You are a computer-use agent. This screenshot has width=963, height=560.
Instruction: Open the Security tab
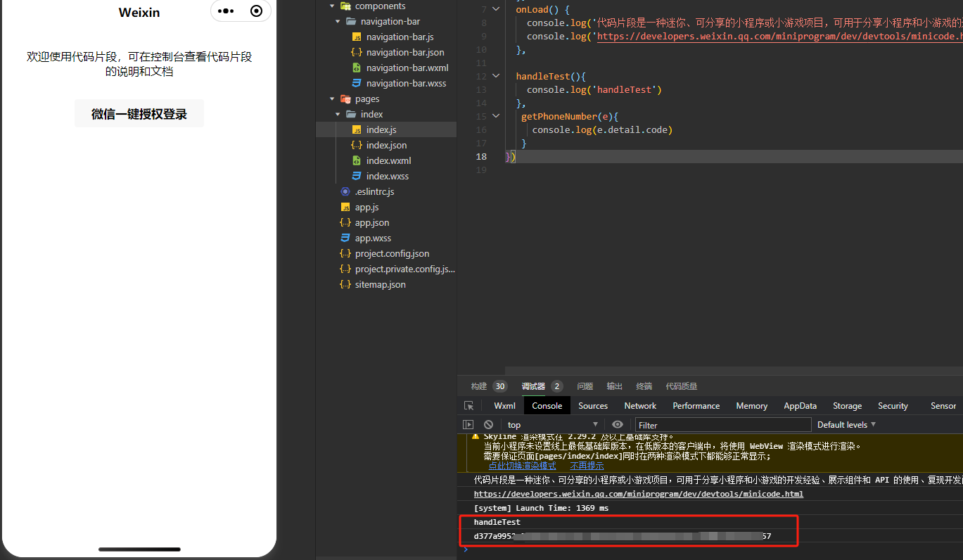(x=893, y=406)
